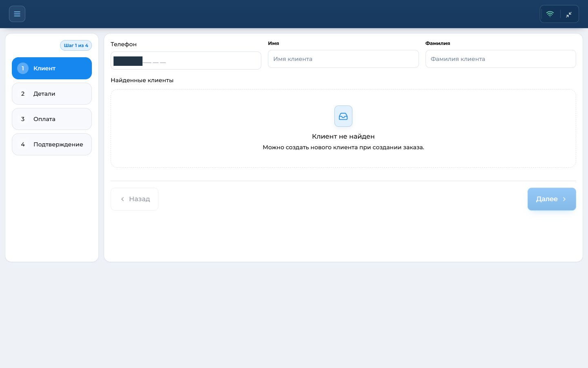Open step 3 Оплата
This screenshot has width=588, height=368.
[x=52, y=119]
